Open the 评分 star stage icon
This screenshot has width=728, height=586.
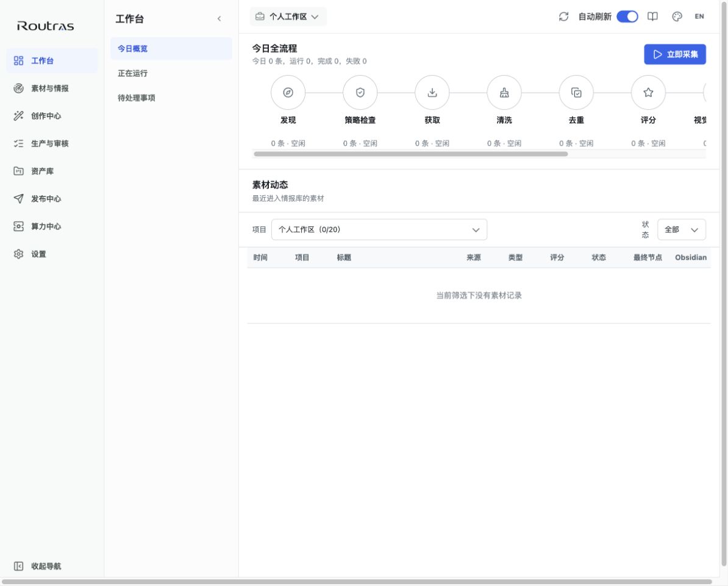point(648,93)
